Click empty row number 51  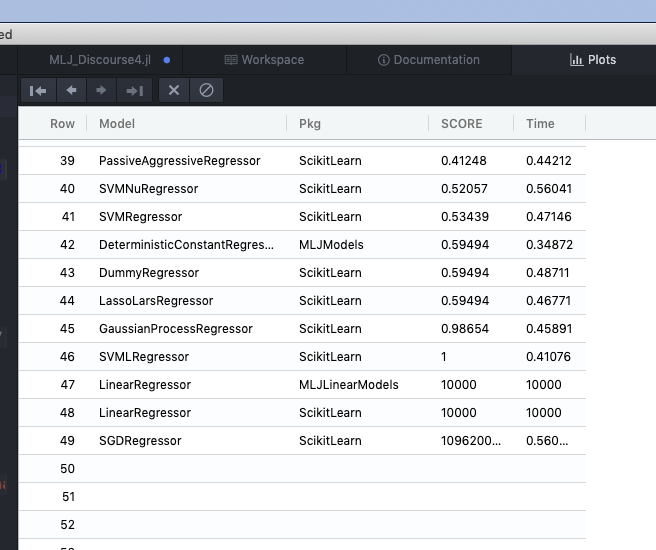click(x=68, y=497)
